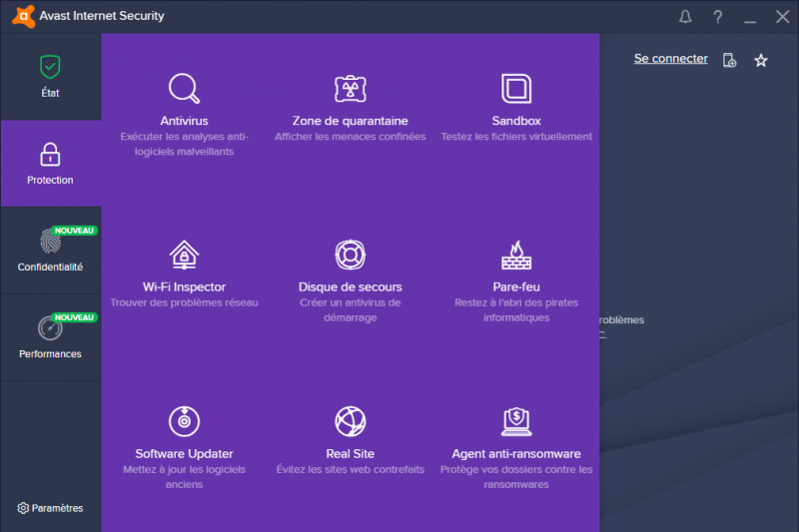Click the Wi-Fi Inspector title

184,286
